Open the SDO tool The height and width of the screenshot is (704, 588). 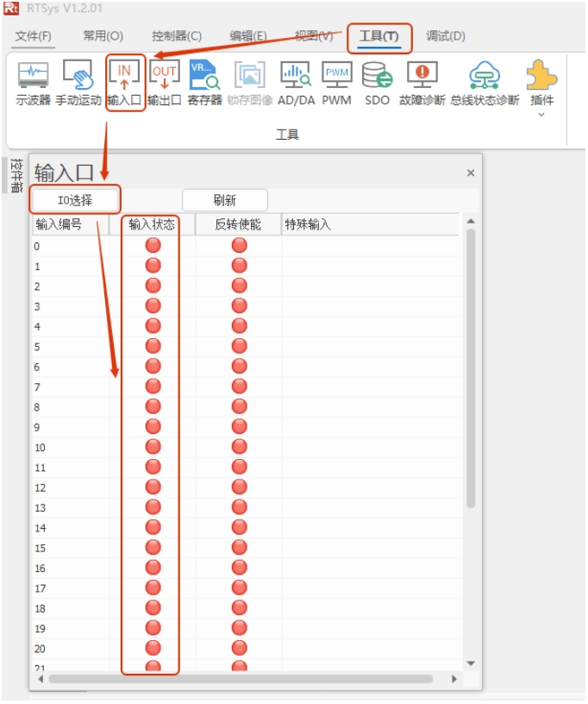[x=377, y=84]
